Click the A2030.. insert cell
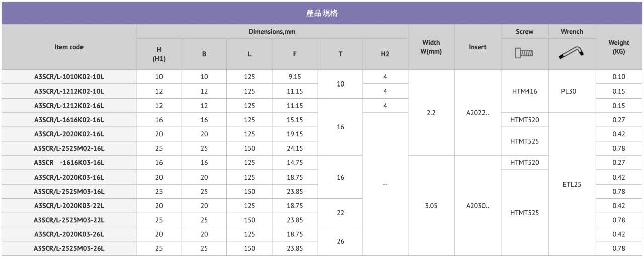The height and width of the screenshot is (258, 644). (477, 206)
